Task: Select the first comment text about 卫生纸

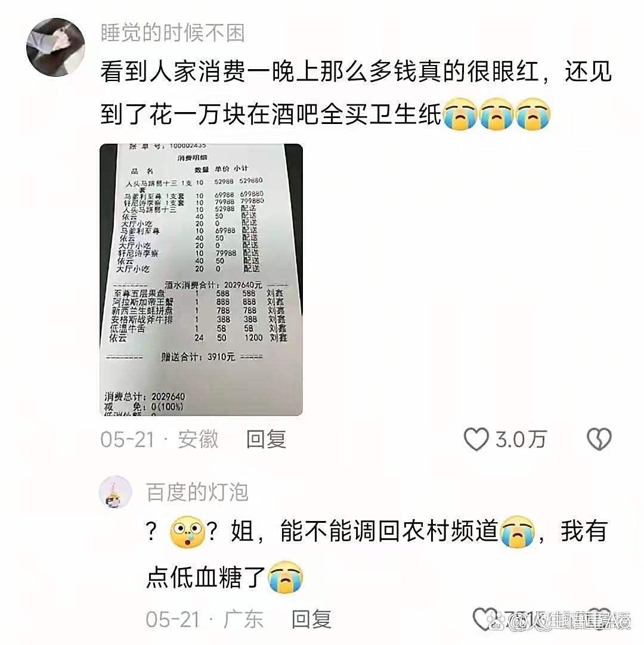Action: coord(356,93)
